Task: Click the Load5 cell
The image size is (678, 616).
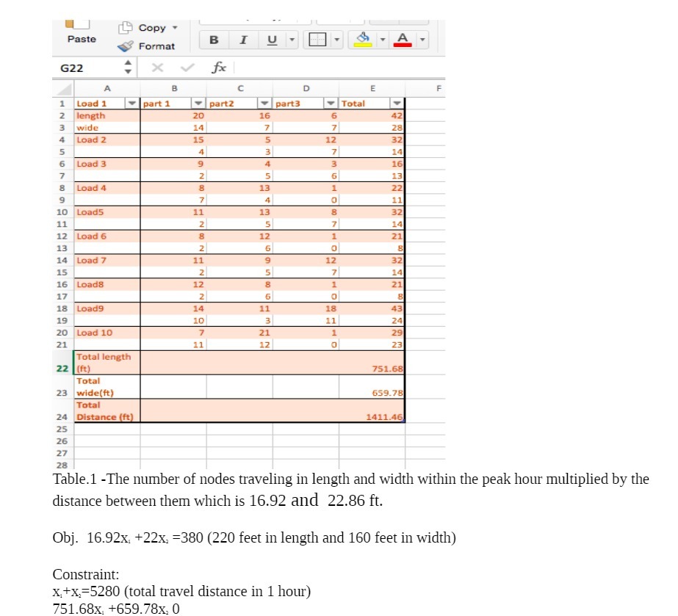Action: pos(107,211)
